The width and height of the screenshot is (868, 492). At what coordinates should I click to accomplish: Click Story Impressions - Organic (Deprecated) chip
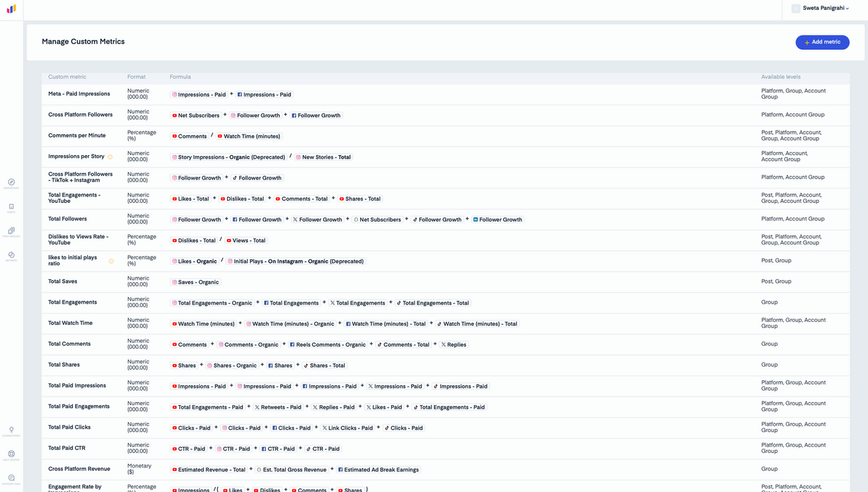tap(229, 157)
